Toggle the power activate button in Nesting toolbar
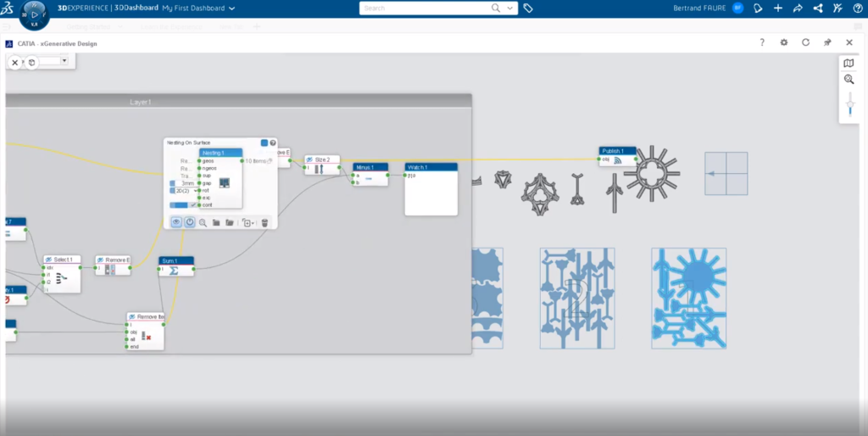 tap(189, 222)
